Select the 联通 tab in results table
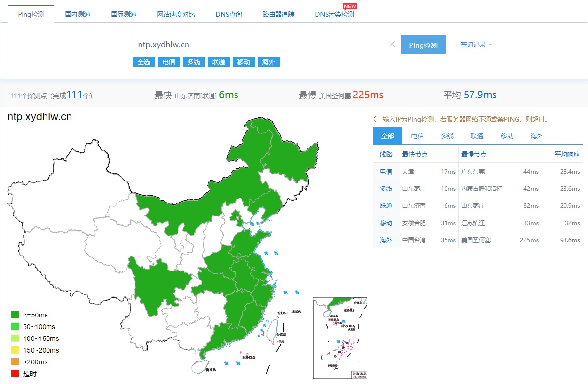 coord(477,136)
